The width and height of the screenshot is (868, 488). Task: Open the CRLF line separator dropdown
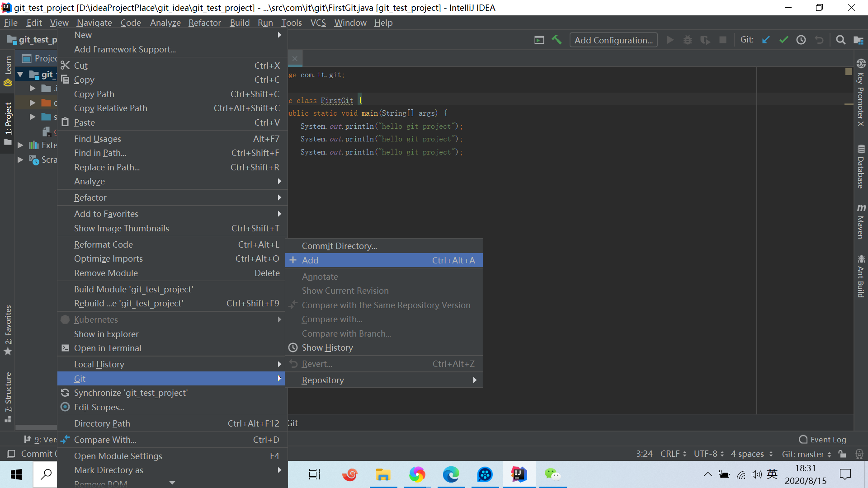pyautogui.click(x=673, y=454)
